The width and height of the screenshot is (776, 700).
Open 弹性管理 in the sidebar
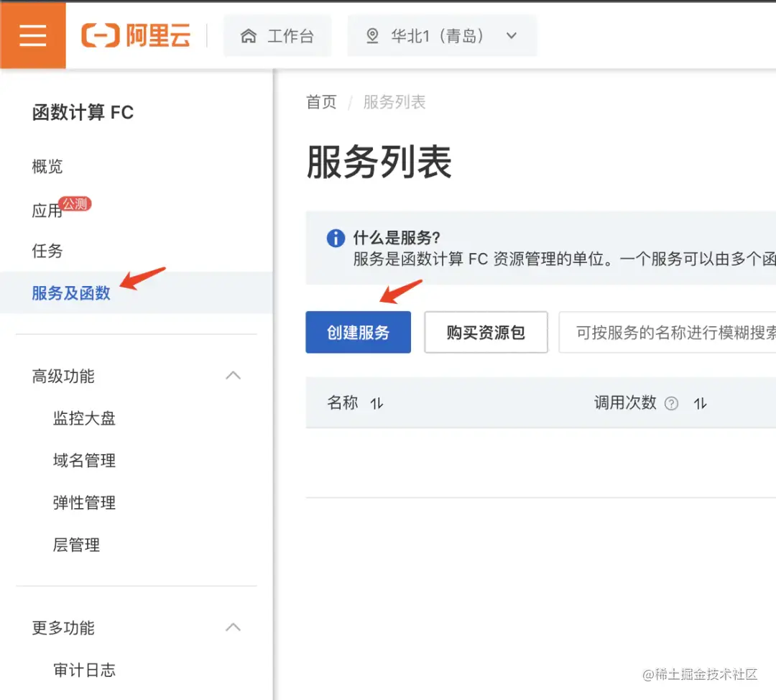(x=84, y=503)
